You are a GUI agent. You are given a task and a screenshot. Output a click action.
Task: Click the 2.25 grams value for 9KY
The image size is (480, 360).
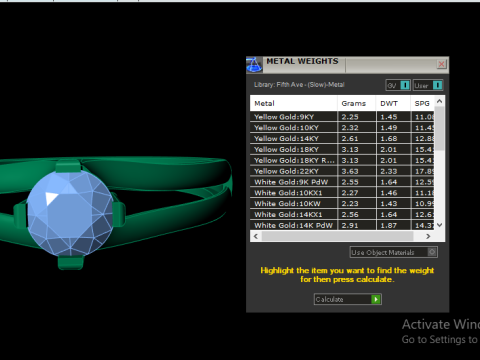coord(350,117)
